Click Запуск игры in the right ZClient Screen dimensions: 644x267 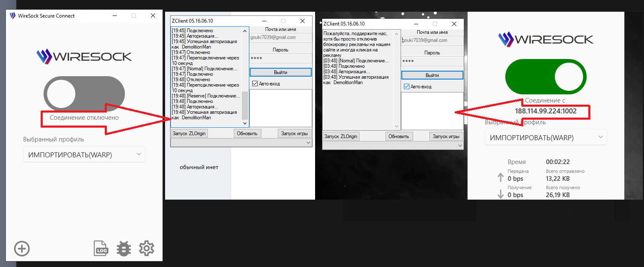[x=446, y=136]
